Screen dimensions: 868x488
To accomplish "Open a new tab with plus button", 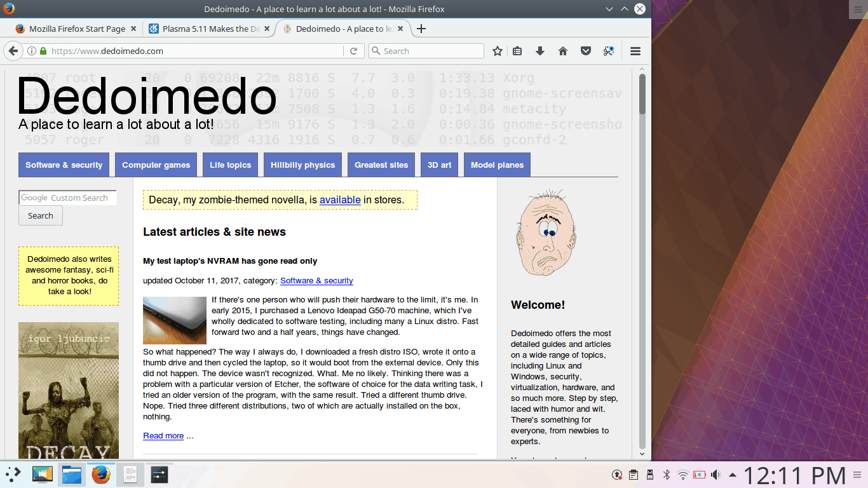I will tap(421, 29).
